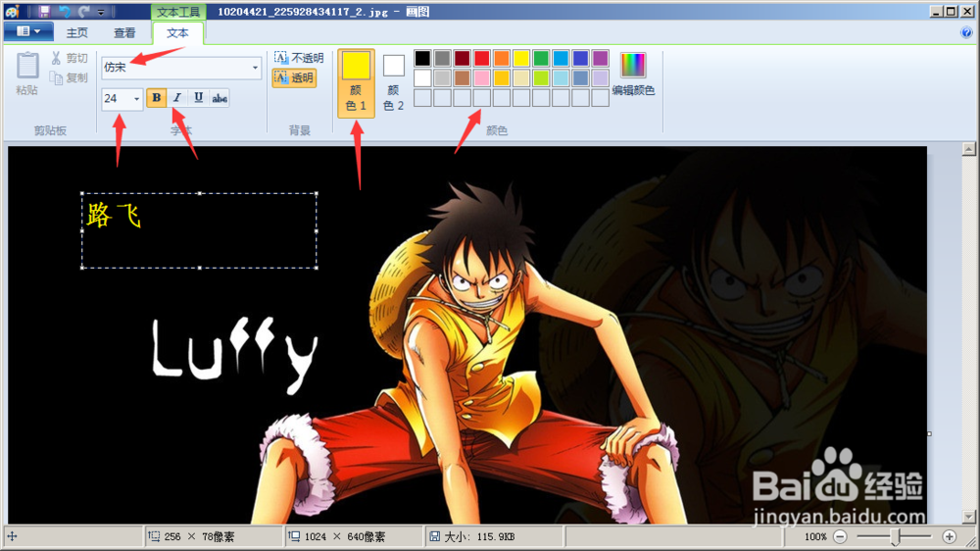The image size is (980, 551).
Task: Click the canvas right-edge resize handle
Action: click(929, 433)
